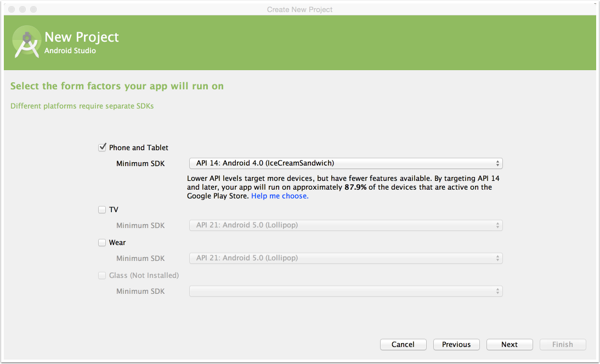The width and height of the screenshot is (600, 364).
Task: Go back with the Previous button
Action: coord(456,344)
